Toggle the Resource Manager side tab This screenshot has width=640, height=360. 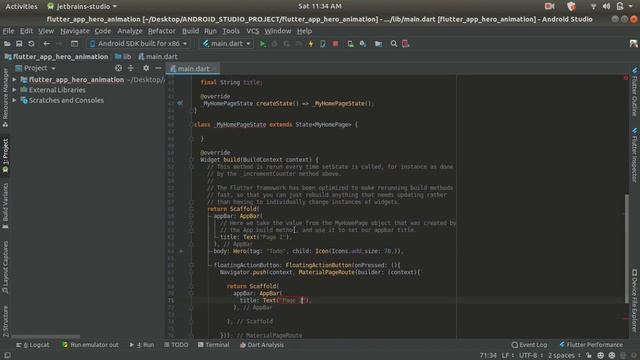click(x=5, y=97)
